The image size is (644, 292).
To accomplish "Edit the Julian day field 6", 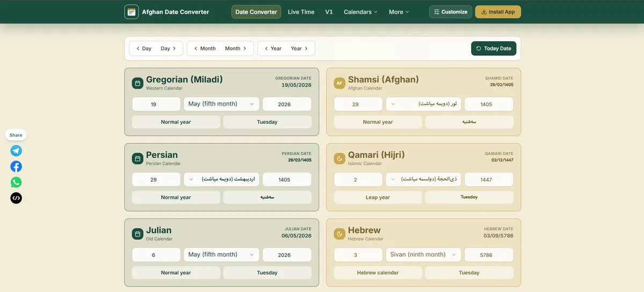I will 156,254.
